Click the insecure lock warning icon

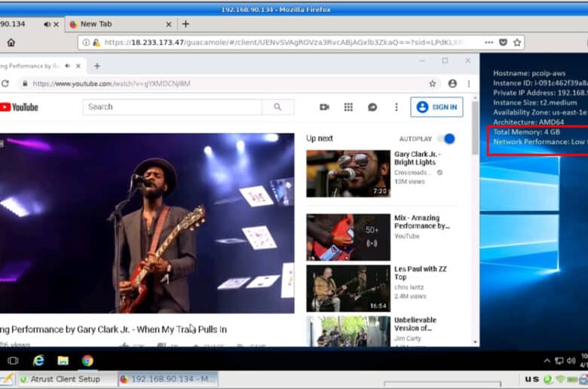click(96, 42)
